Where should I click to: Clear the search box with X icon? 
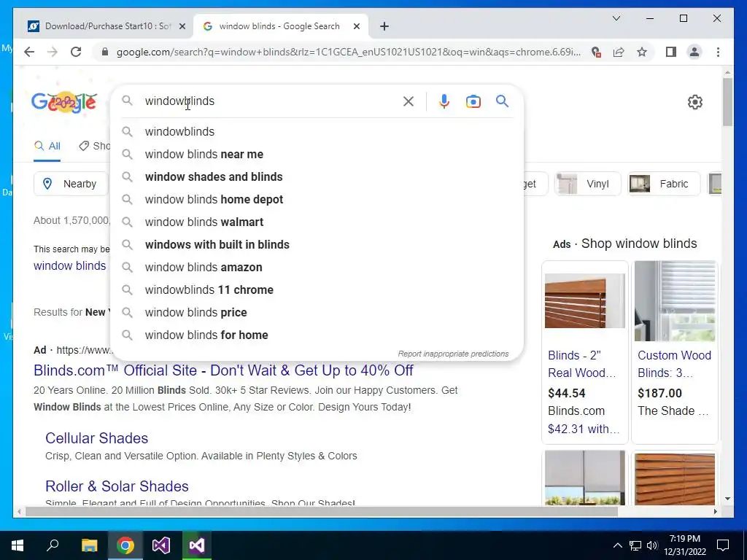pos(409,101)
